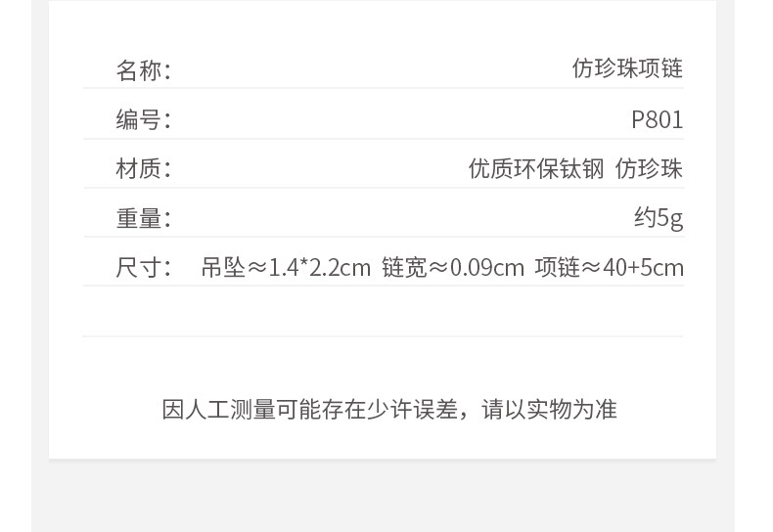This screenshot has height=532, width=773.
Task: Select the product code P801
Action: coord(657,120)
